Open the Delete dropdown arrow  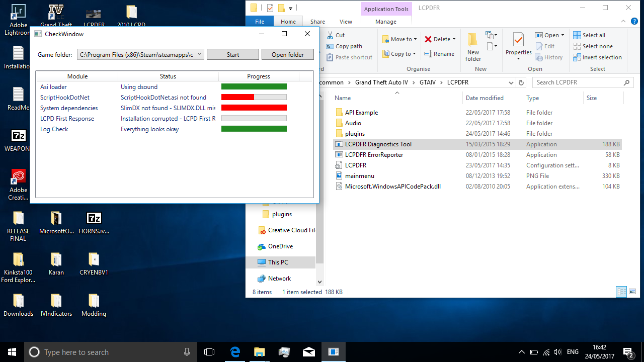coord(454,39)
